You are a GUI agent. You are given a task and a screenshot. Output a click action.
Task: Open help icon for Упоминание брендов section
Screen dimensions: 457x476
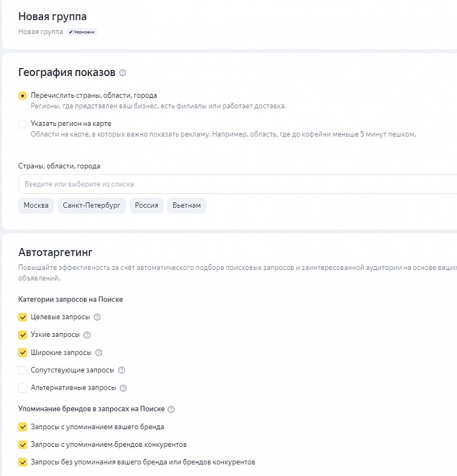[x=171, y=410]
